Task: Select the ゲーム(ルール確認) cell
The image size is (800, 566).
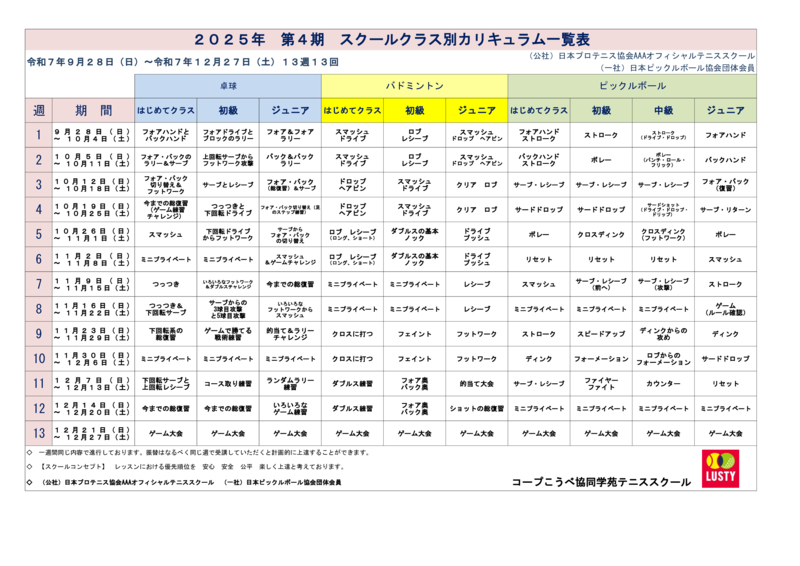Action: click(x=726, y=309)
